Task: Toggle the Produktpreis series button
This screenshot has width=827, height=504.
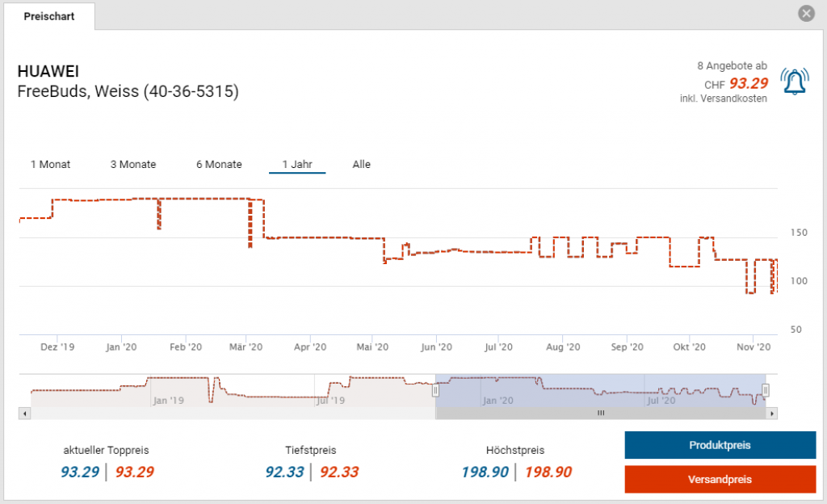Action: (x=720, y=446)
